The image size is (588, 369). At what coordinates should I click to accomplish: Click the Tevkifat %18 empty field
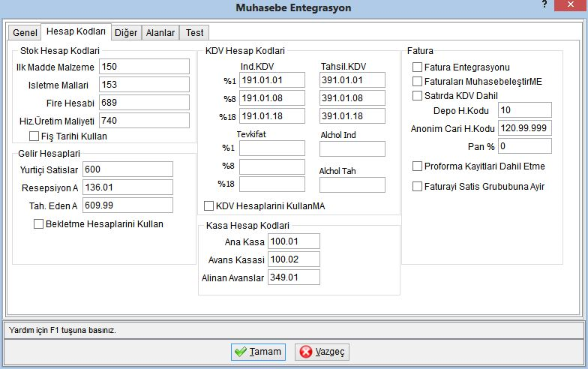pyautogui.click(x=272, y=184)
